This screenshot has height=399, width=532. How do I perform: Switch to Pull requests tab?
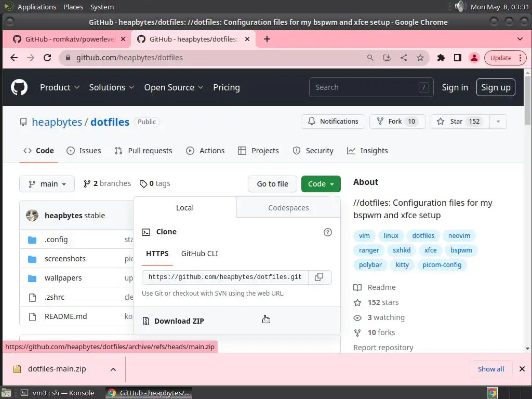(x=143, y=151)
